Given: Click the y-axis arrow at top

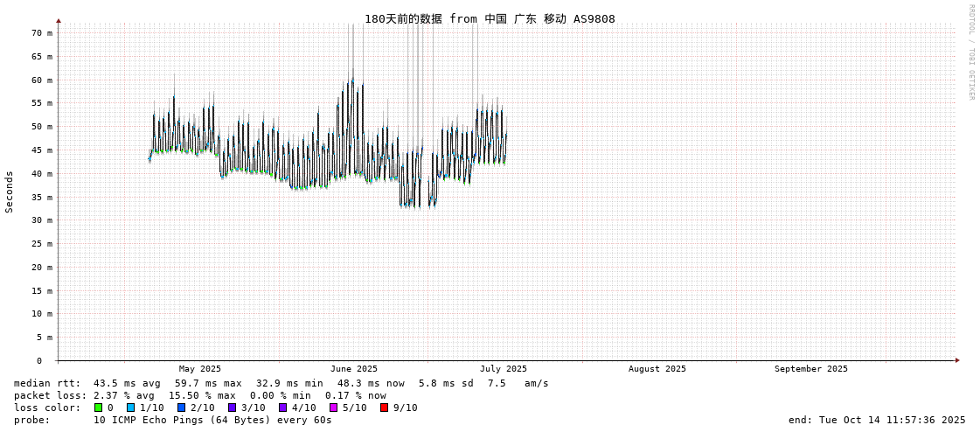Looking at the screenshot, I should [59, 20].
